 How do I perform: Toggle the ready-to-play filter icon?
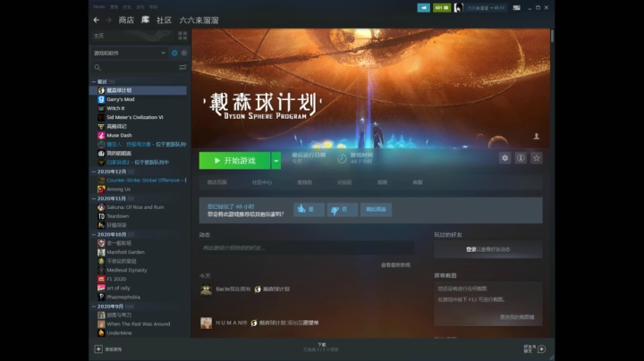pos(184,53)
